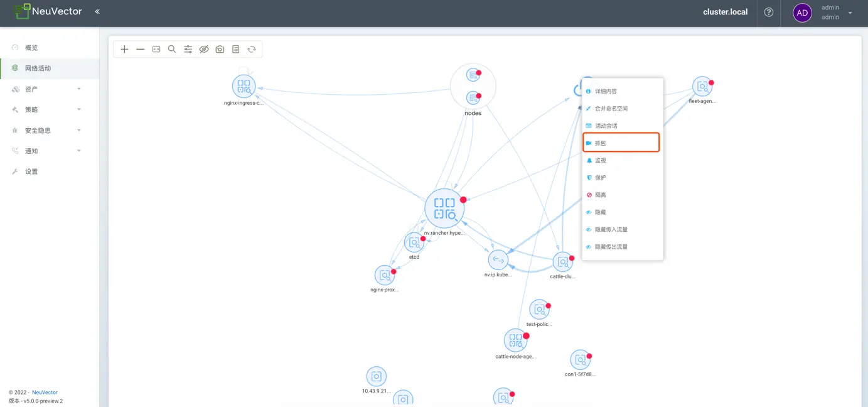The width and height of the screenshot is (868, 407).
Task: Choose 活动会话 in the context menu
Action: (x=606, y=126)
